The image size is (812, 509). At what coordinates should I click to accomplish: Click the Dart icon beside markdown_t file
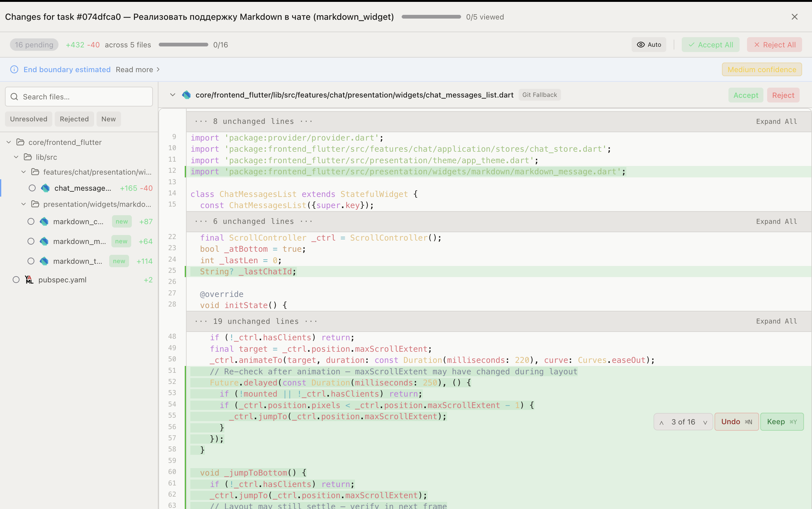(x=43, y=261)
